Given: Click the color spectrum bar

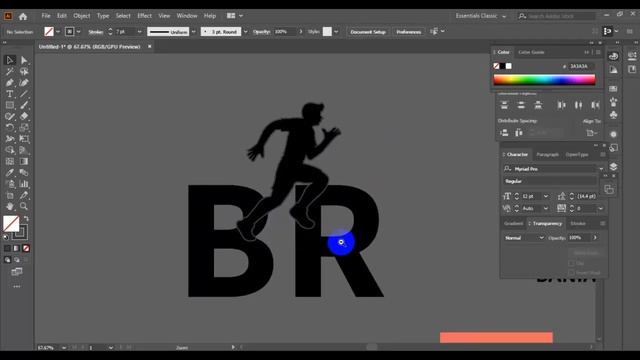Looking at the screenshot, I should pyautogui.click(x=544, y=80).
